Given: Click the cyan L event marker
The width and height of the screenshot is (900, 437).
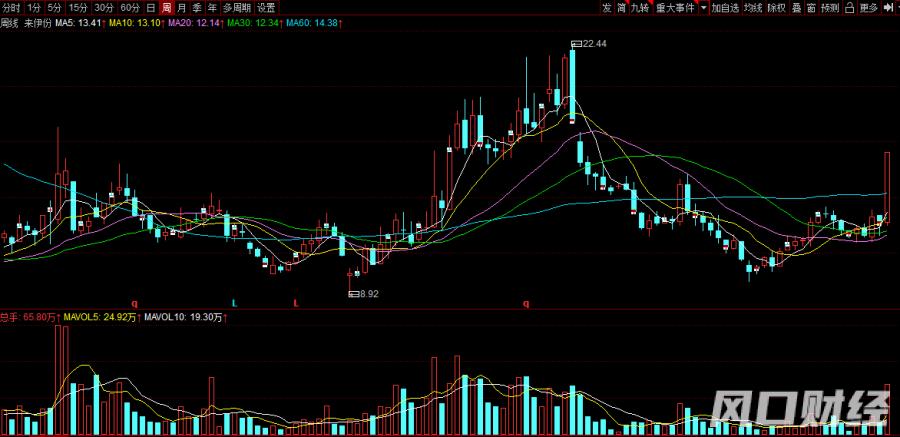Looking at the screenshot, I should (x=234, y=303).
